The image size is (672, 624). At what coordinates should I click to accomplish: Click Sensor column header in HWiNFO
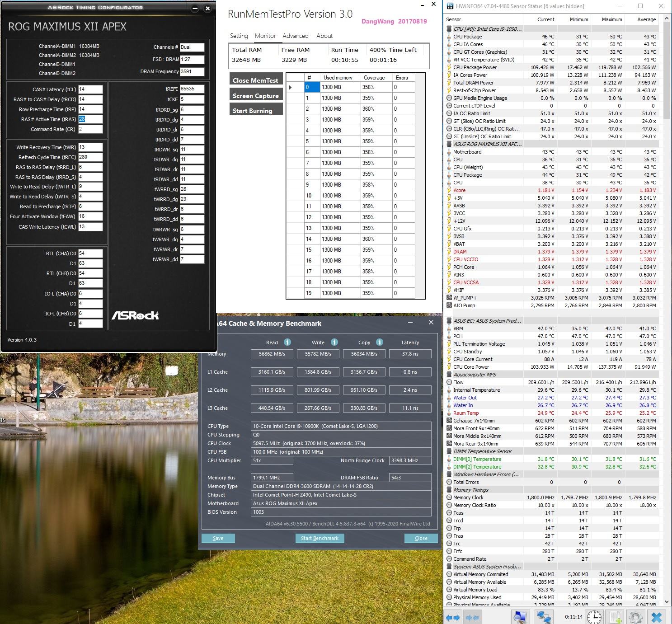pyautogui.click(x=484, y=19)
